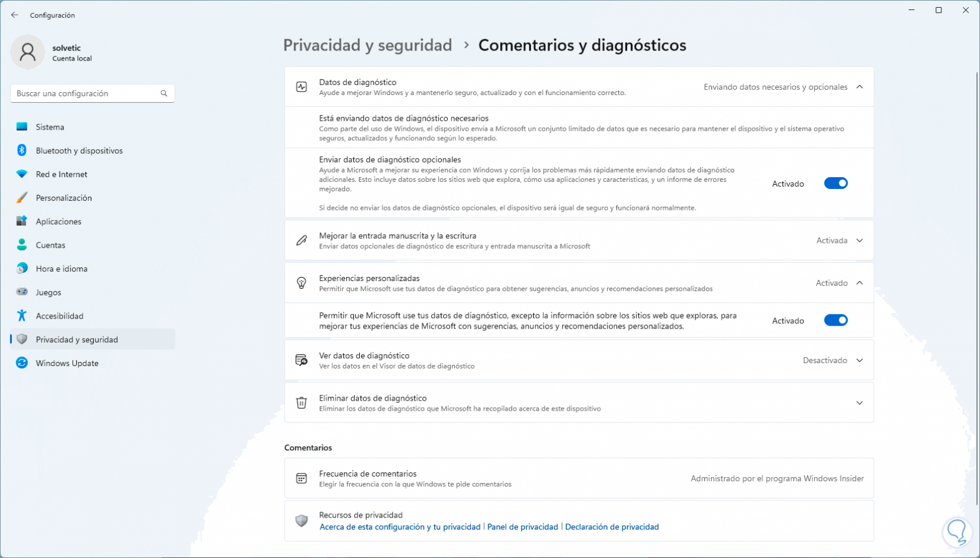The width and height of the screenshot is (980, 558).
Task: Disable Enviar datos de diagnóstico opcionales toggle
Action: coord(835,184)
